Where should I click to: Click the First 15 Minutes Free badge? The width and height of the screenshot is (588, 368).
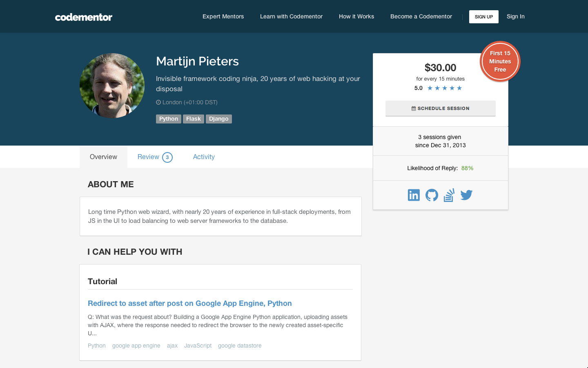click(500, 61)
